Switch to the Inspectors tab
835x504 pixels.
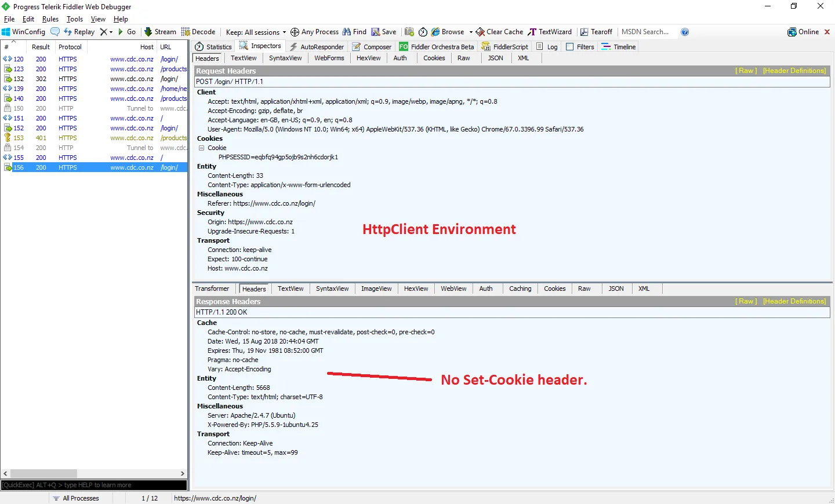click(260, 46)
